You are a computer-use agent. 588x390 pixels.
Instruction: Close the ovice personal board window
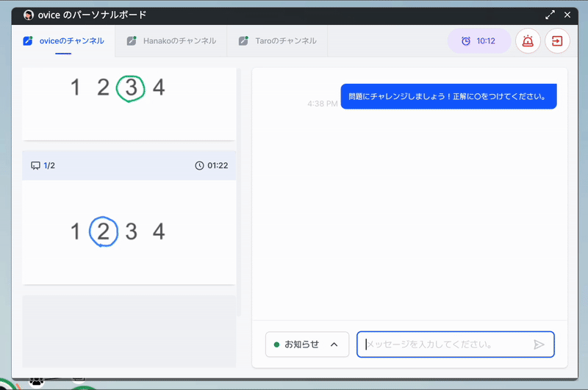[x=567, y=15]
